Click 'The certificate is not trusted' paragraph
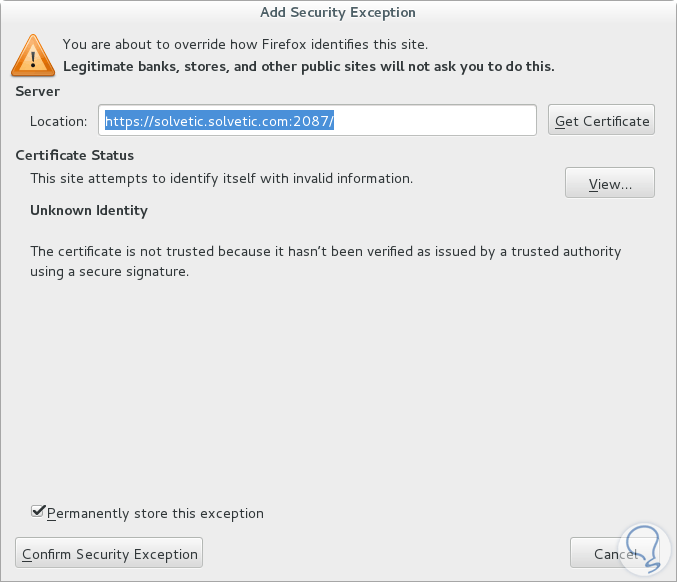Image resolution: width=677 pixels, height=582 pixels. [325, 251]
